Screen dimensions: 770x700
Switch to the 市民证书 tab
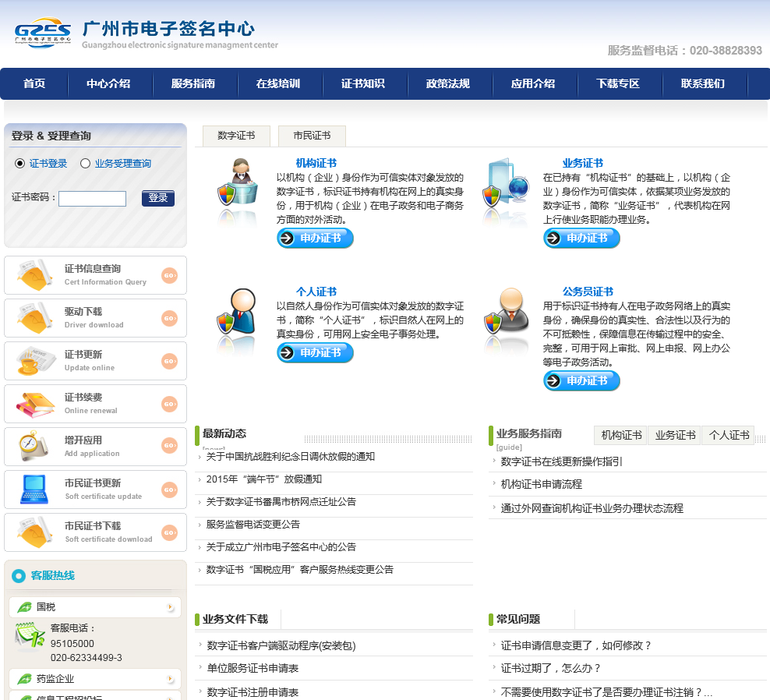click(x=312, y=136)
